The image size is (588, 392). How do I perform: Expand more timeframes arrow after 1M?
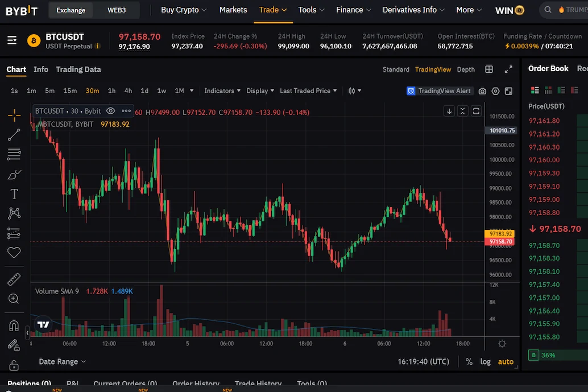click(192, 91)
